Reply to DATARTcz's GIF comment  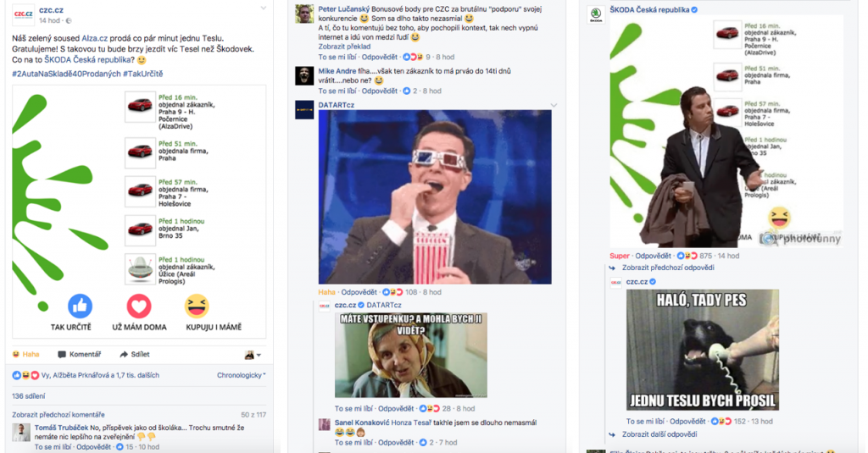click(359, 292)
